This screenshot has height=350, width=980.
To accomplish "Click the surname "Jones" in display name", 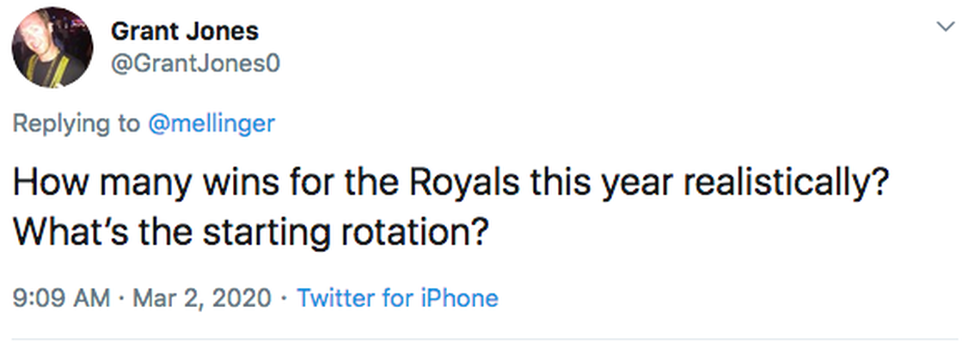I will [x=226, y=32].
